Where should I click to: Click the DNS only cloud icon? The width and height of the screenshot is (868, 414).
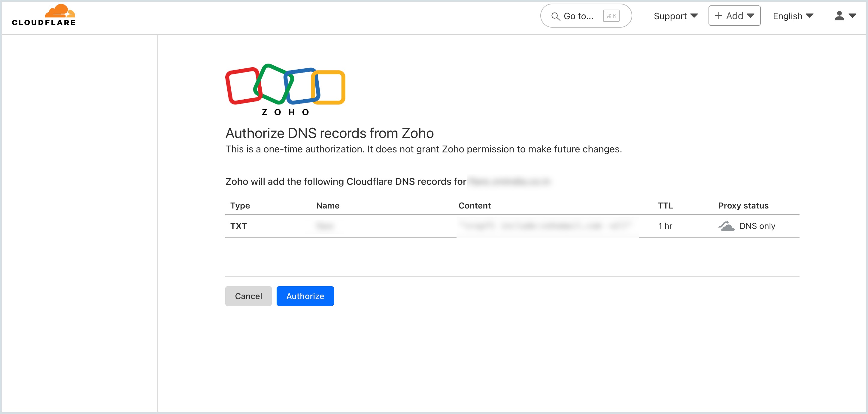pyautogui.click(x=726, y=226)
